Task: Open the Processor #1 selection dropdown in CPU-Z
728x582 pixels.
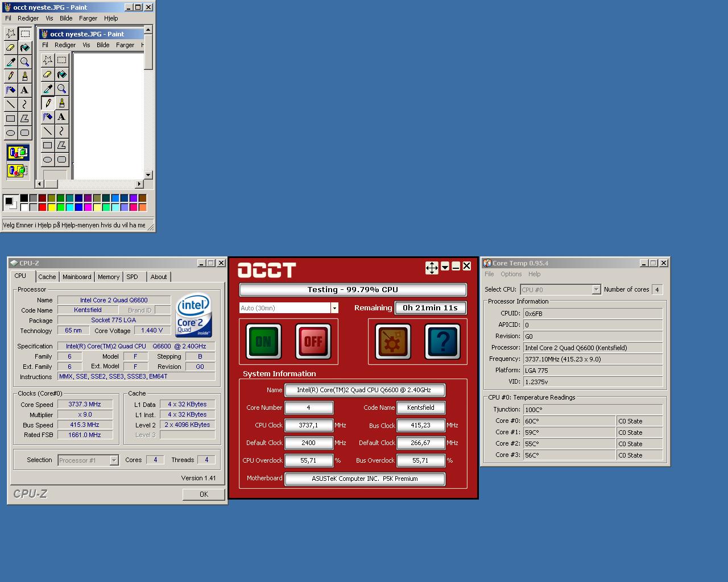Action: click(x=114, y=460)
